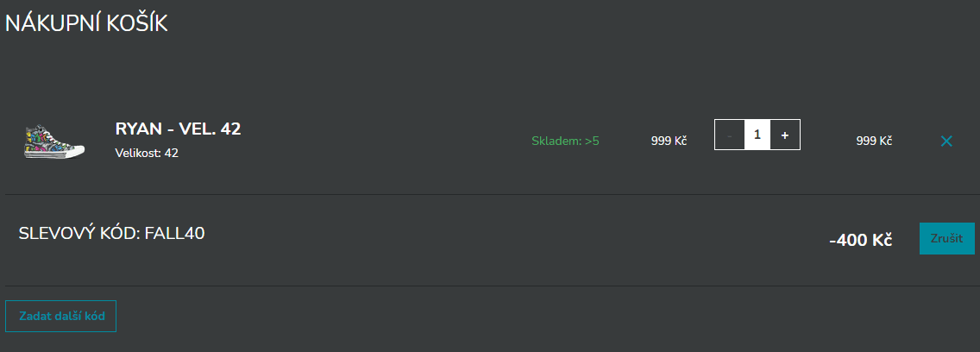Select the Skladem: >5 stock label
The height and width of the screenshot is (352, 980).
click(565, 141)
